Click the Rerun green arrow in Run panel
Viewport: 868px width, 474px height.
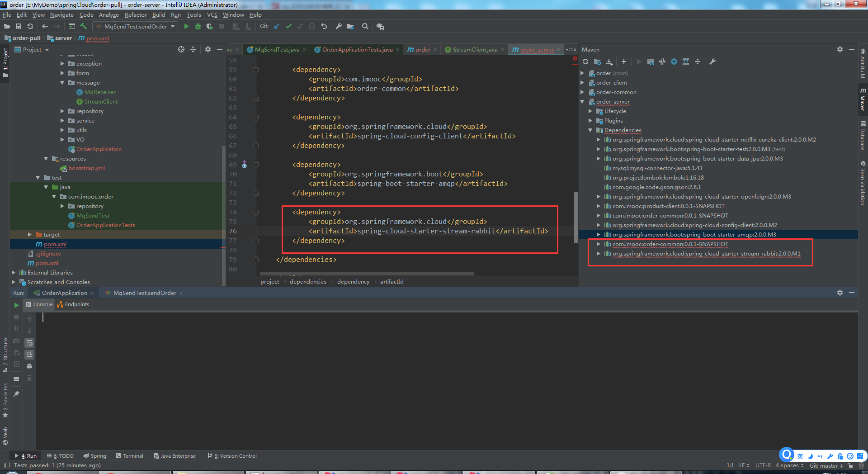pyautogui.click(x=16, y=305)
